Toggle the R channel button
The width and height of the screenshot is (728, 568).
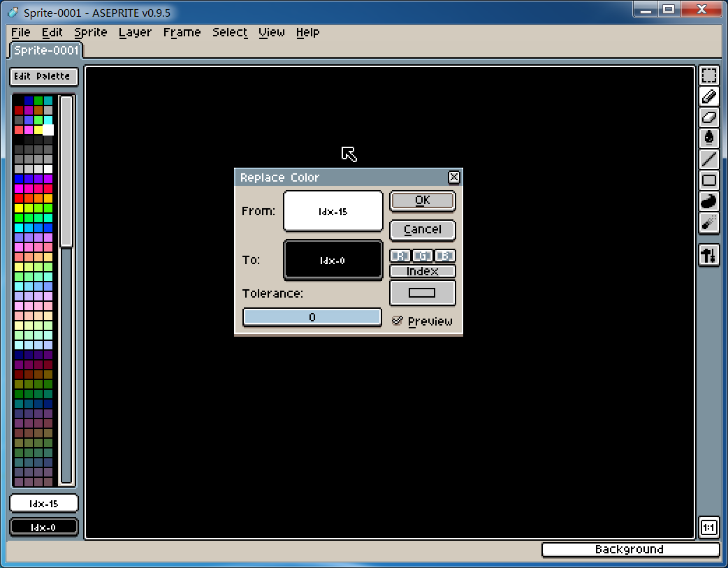point(400,256)
